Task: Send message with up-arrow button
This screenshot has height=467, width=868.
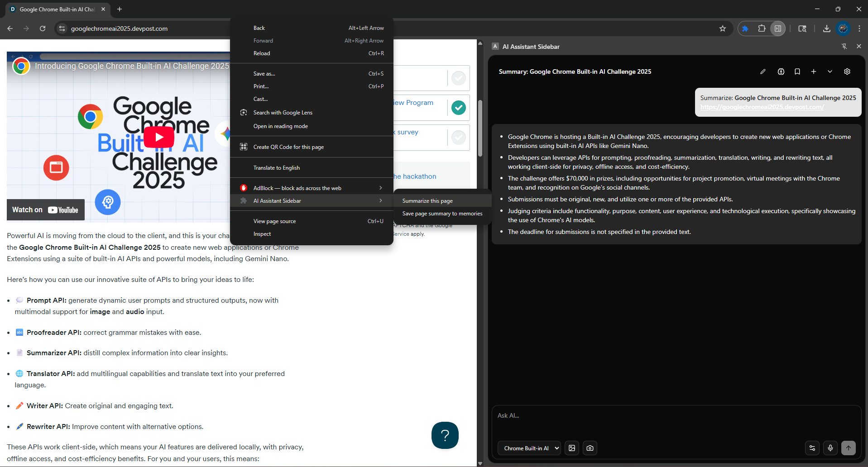Action: tap(849, 448)
